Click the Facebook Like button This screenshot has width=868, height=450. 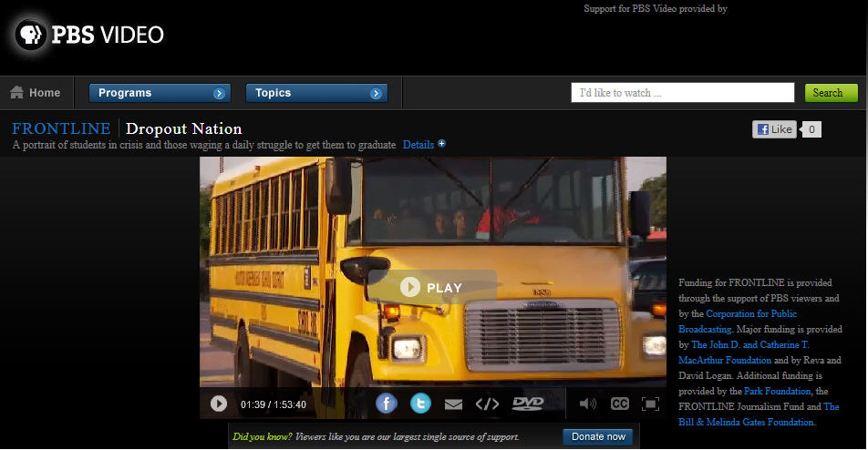coord(774,129)
